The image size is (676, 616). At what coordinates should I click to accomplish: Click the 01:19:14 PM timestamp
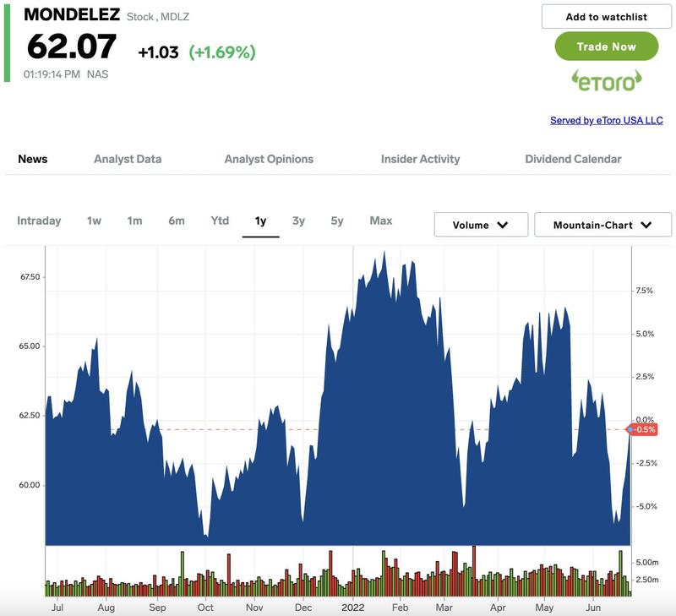click(52, 74)
